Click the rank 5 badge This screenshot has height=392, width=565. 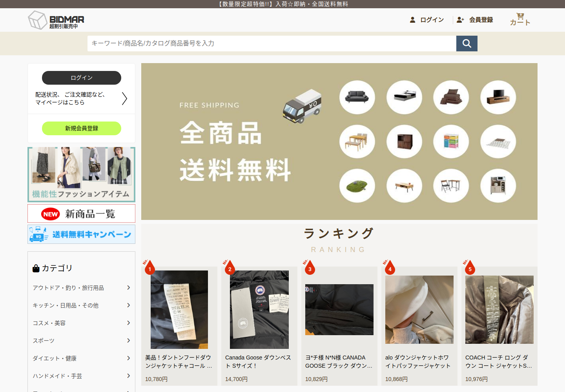469,267
